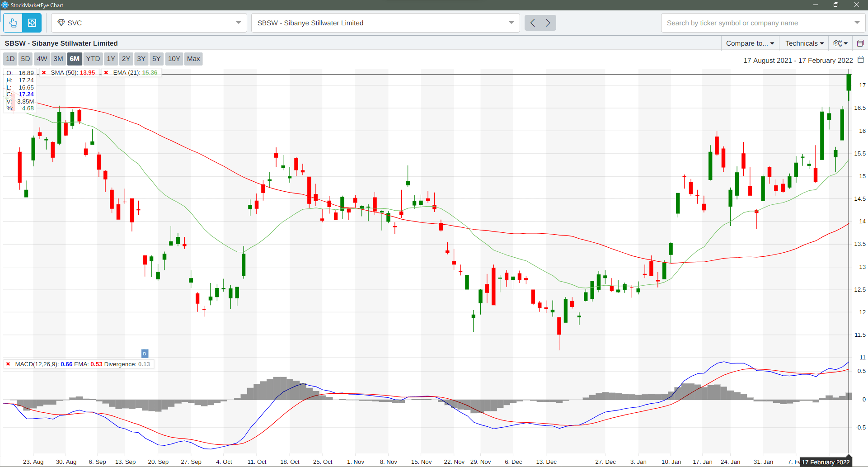Select the 1Y time range
This screenshot has width=868, height=467.
click(x=111, y=59)
